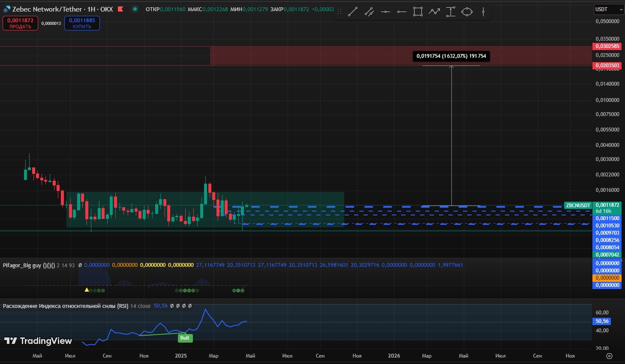Grab the drawing toolbar's dotted handle

pos(340,12)
